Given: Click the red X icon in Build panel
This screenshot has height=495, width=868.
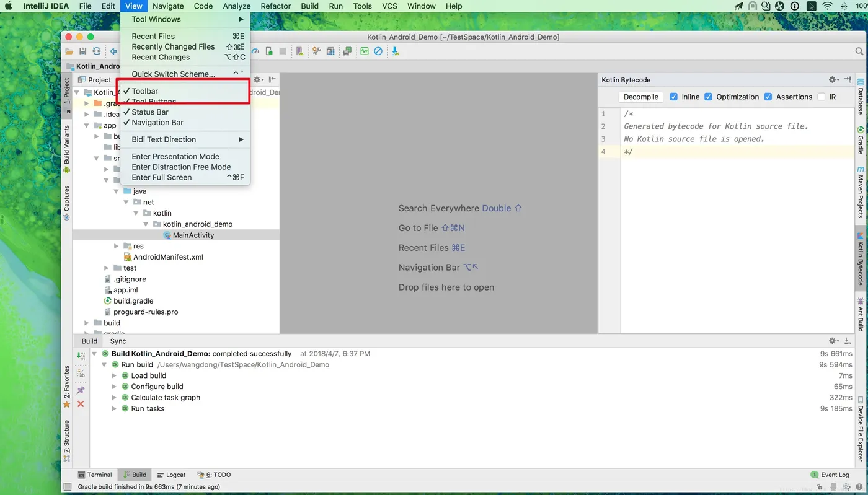Looking at the screenshot, I should tap(81, 404).
